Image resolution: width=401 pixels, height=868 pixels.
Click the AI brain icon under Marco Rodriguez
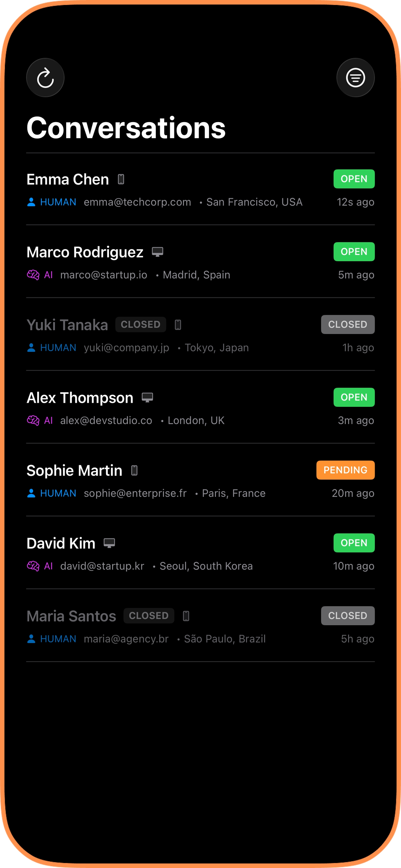(33, 275)
